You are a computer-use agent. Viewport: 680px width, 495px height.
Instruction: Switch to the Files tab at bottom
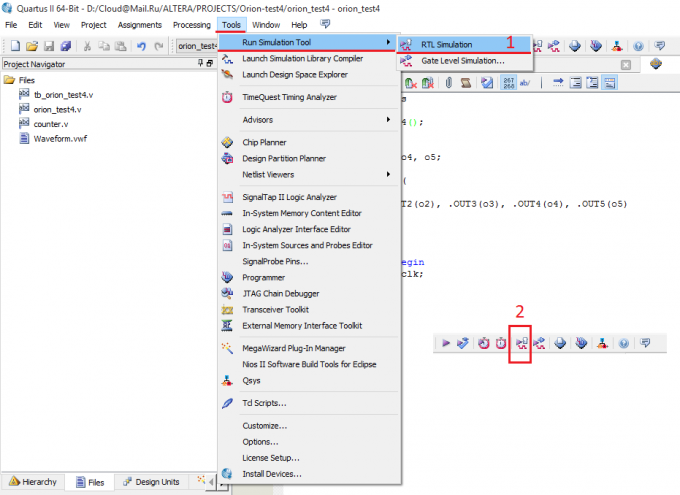tap(90, 482)
